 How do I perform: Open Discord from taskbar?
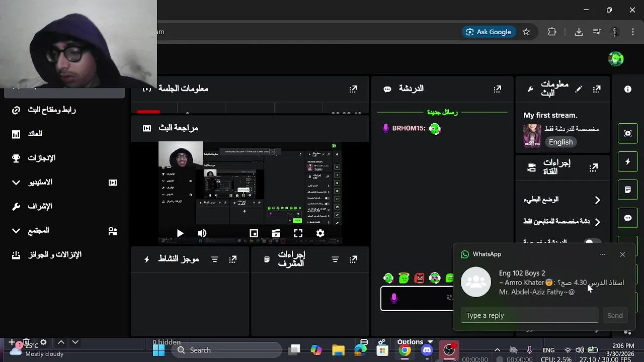(427, 350)
